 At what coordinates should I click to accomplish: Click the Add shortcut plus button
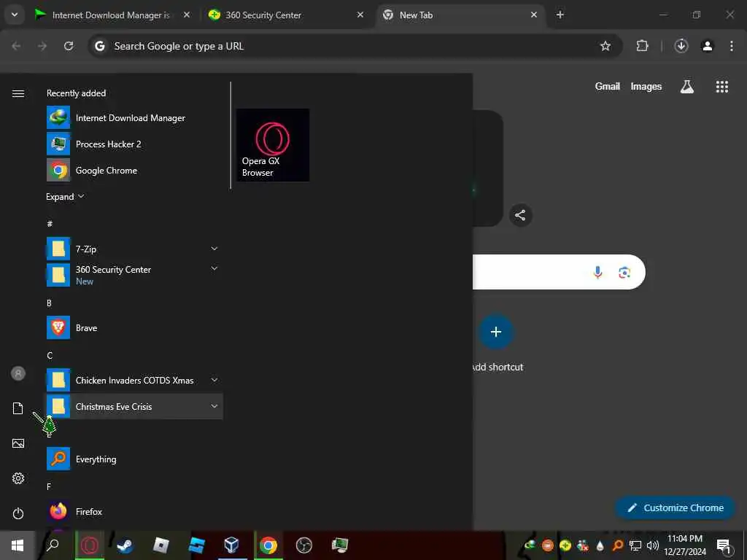pos(496,332)
